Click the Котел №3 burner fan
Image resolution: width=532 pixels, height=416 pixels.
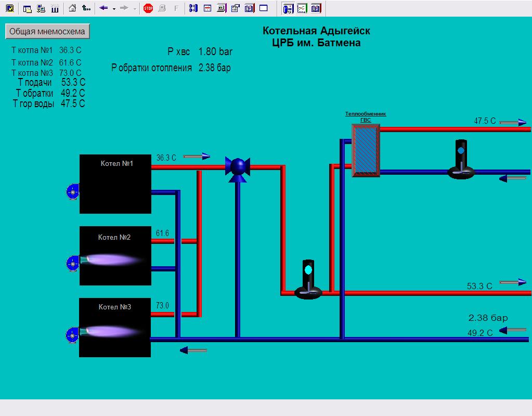click(x=72, y=335)
